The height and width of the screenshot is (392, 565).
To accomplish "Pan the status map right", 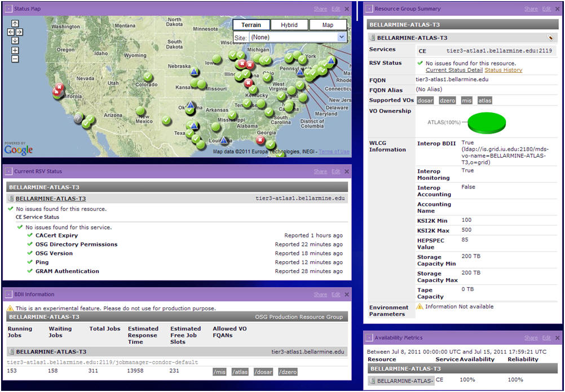I will pos(19,32).
